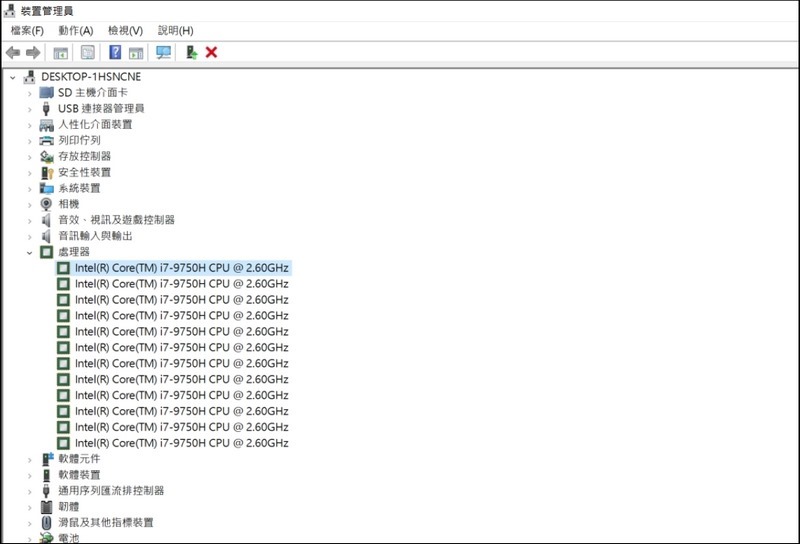Toggle the show/hide console tree icon
Viewport: 800px width, 544px height.
tap(61, 53)
